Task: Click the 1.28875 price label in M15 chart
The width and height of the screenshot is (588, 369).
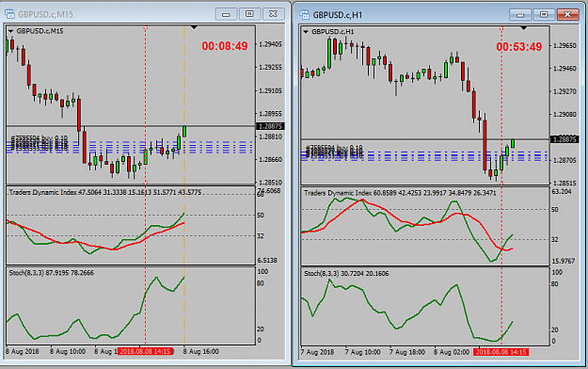Action: tap(270, 126)
